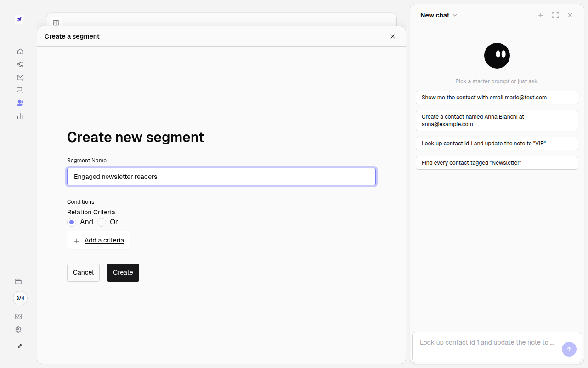Click 'Pick a starter prompt or just ask.' text
This screenshot has width=588, height=368.
497,81
